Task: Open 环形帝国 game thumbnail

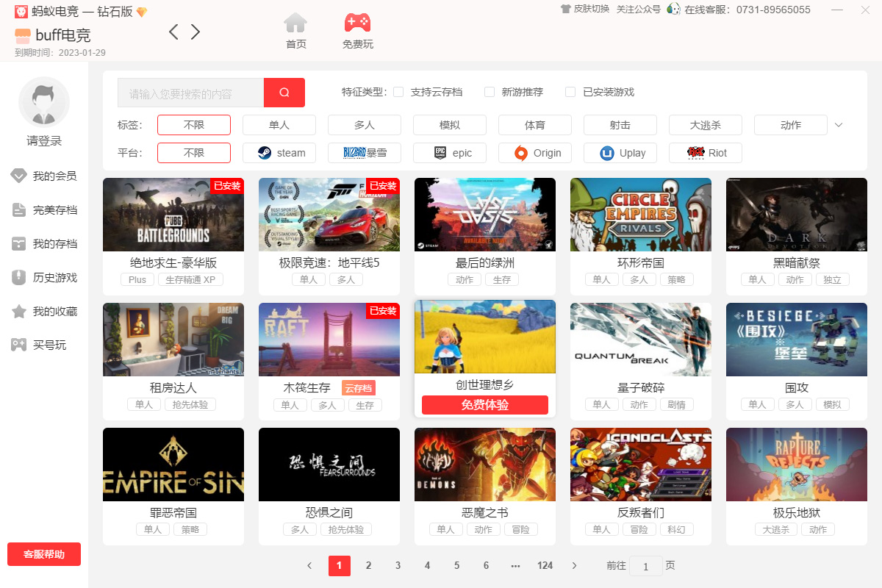Action: coord(641,215)
